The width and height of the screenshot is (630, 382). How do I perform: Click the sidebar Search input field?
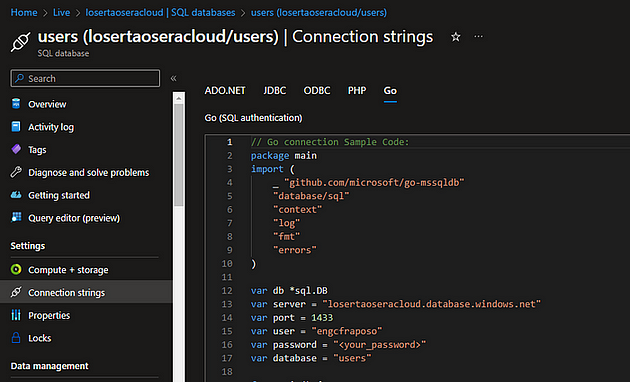[85, 78]
